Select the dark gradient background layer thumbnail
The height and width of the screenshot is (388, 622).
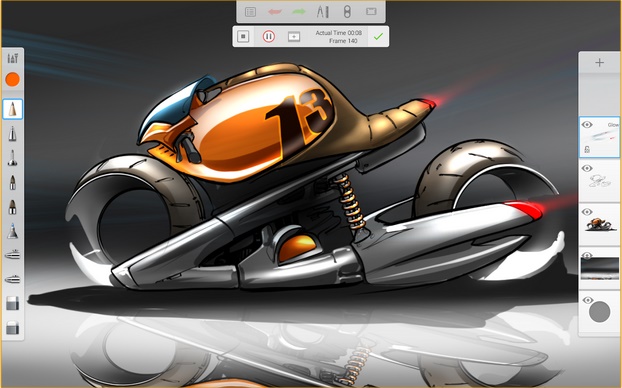coord(599,269)
